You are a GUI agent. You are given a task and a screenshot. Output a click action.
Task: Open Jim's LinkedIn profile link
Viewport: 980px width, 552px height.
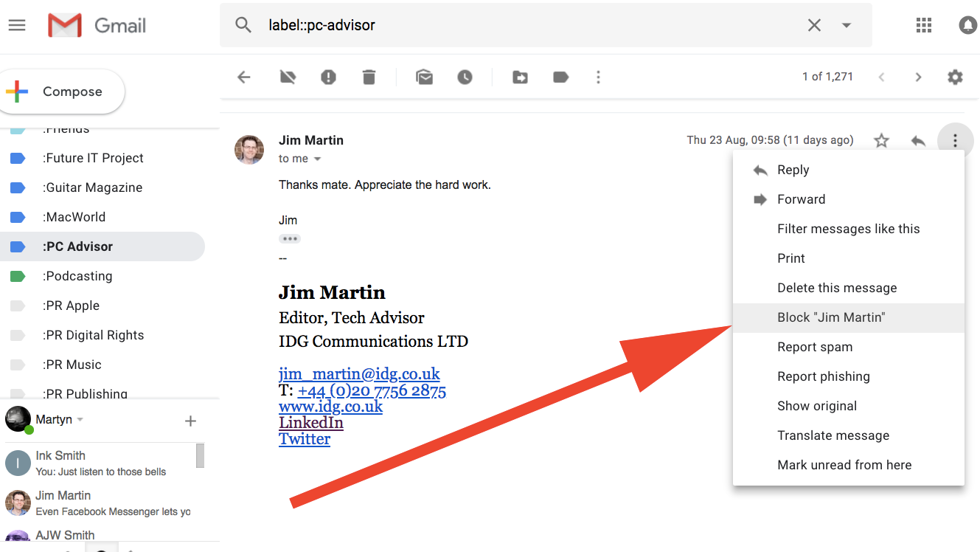(x=310, y=422)
